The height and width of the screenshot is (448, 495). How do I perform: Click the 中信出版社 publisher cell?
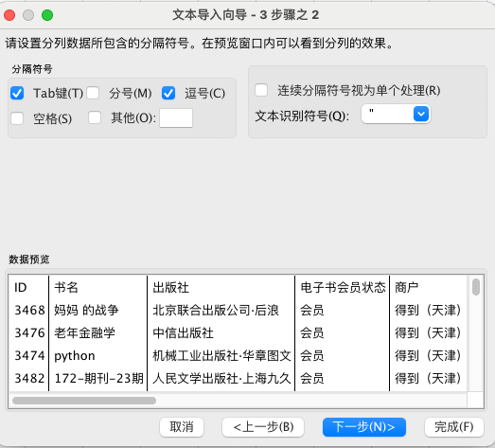coord(183,333)
